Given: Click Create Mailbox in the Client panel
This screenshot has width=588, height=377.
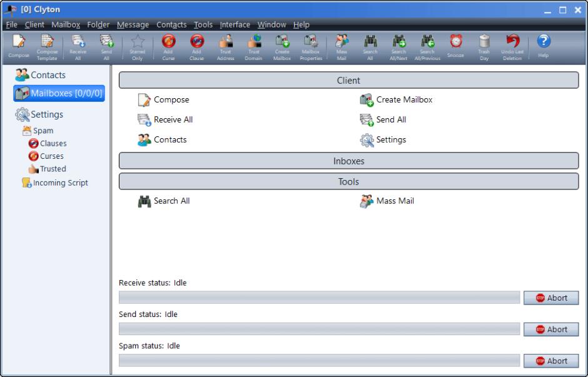Looking at the screenshot, I should click(396, 99).
